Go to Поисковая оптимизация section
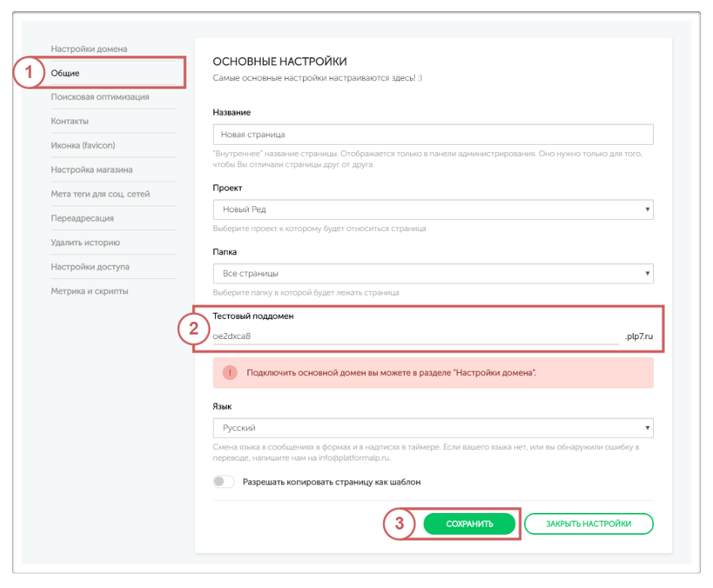This screenshot has height=588, width=713. pyautogui.click(x=100, y=97)
